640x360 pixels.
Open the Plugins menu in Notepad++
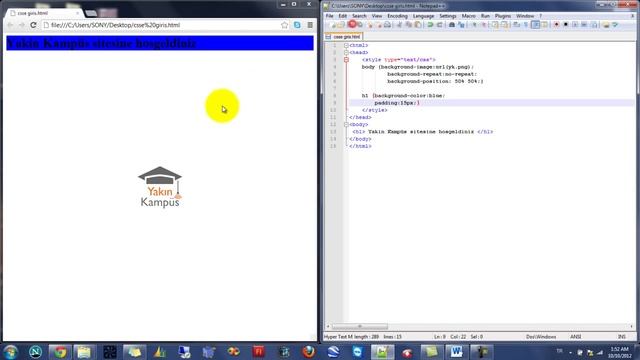[x=502, y=16]
